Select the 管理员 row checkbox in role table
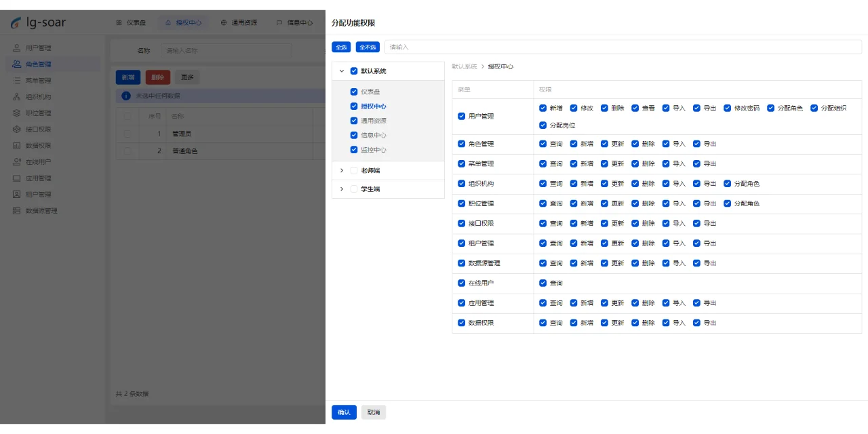This screenshot has width=868, height=434. pyautogui.click(x=127, y=134)
